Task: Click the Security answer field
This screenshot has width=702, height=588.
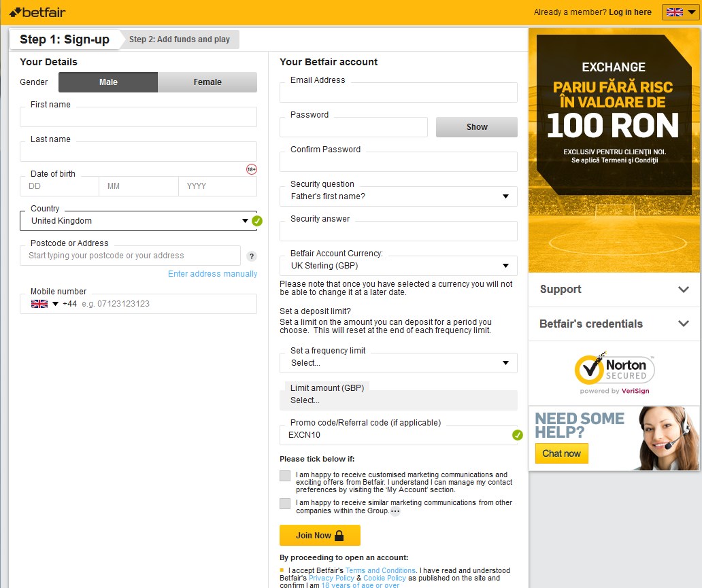Action: point(399,231)
